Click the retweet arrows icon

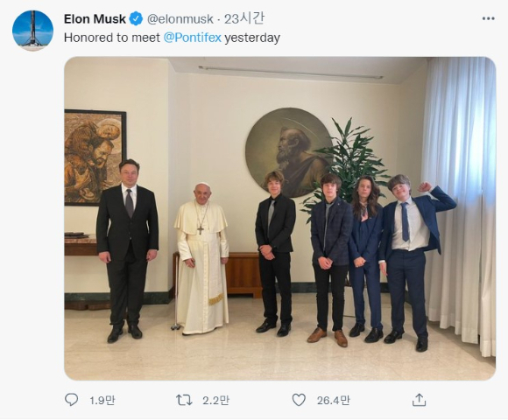(x=184, y=400)
